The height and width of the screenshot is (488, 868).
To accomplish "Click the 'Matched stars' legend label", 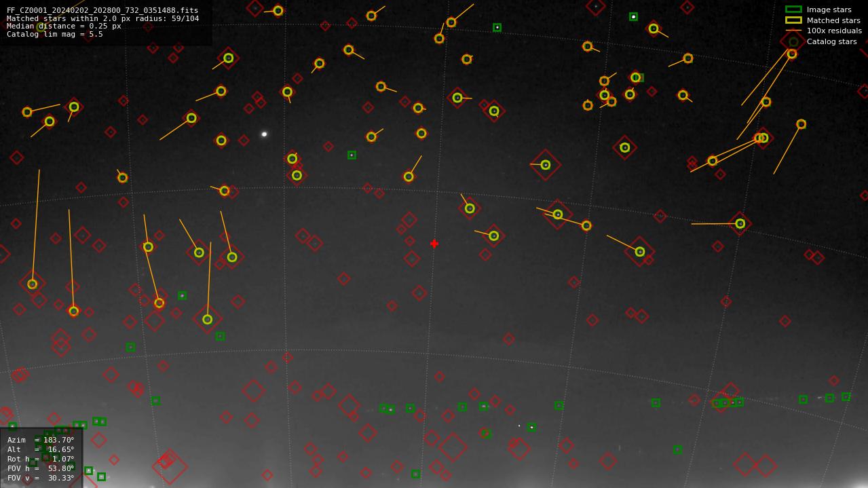I will [833, 20].
